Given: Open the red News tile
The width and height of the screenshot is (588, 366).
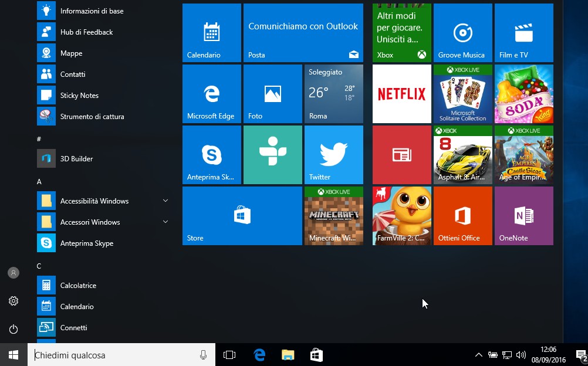Looking at the screenshot, I should coord(401,155).
